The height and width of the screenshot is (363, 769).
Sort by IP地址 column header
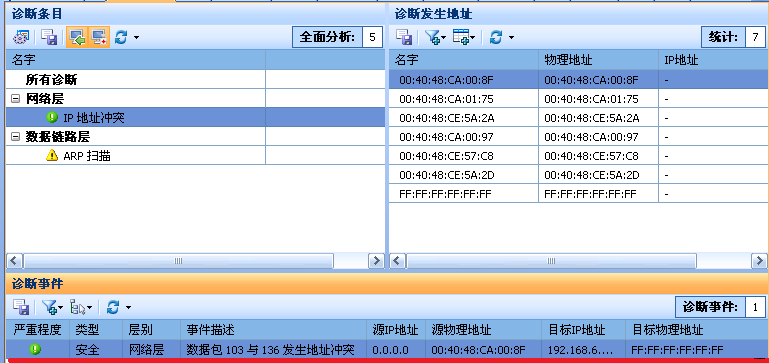(714, 60)
